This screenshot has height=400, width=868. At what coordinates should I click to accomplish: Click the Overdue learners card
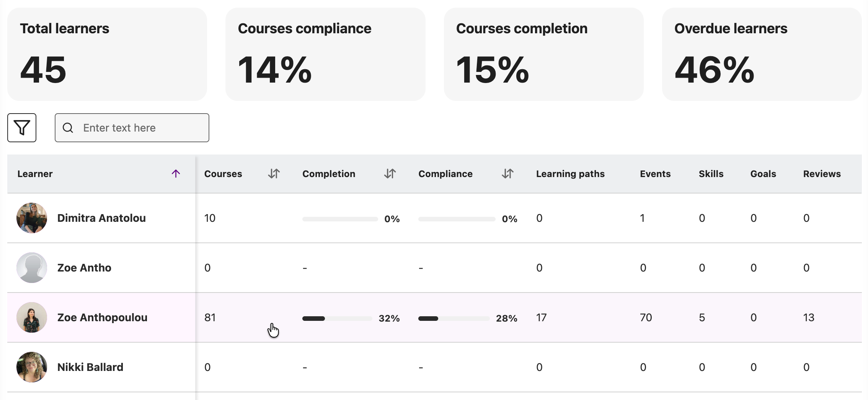pyautogui.click(x=762, y=54)
